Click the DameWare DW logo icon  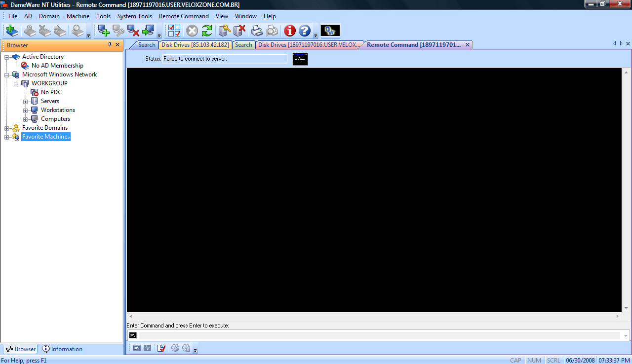[330, 31]
